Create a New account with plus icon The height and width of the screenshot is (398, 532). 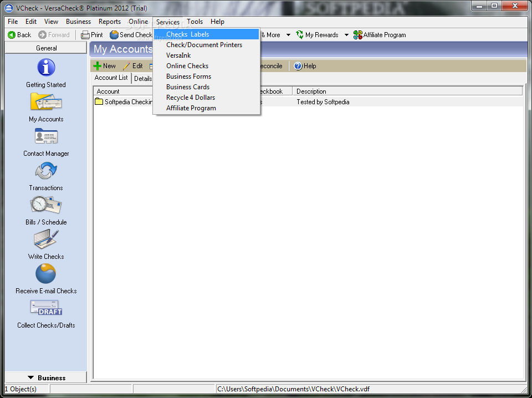105,66
